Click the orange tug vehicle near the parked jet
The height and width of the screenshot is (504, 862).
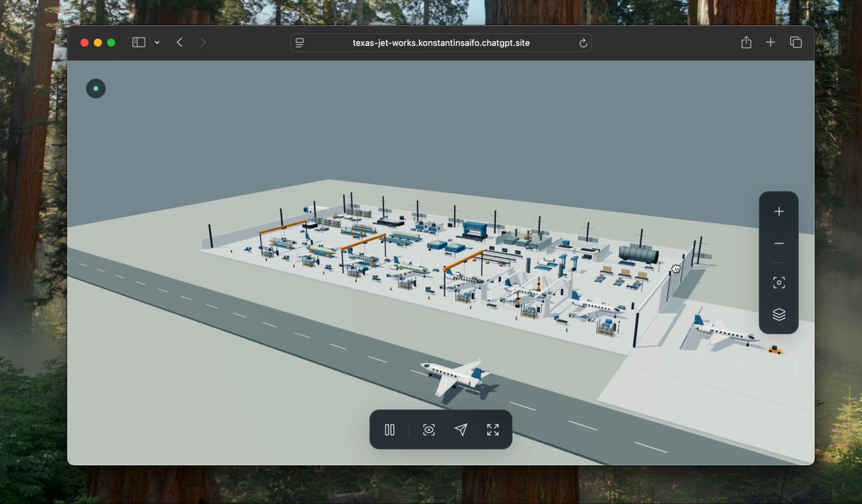click(774, 349)
